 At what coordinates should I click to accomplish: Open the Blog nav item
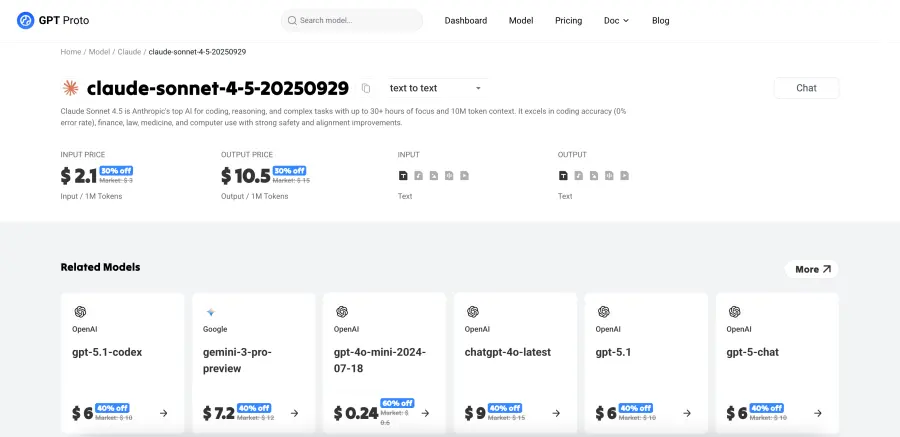661,21
